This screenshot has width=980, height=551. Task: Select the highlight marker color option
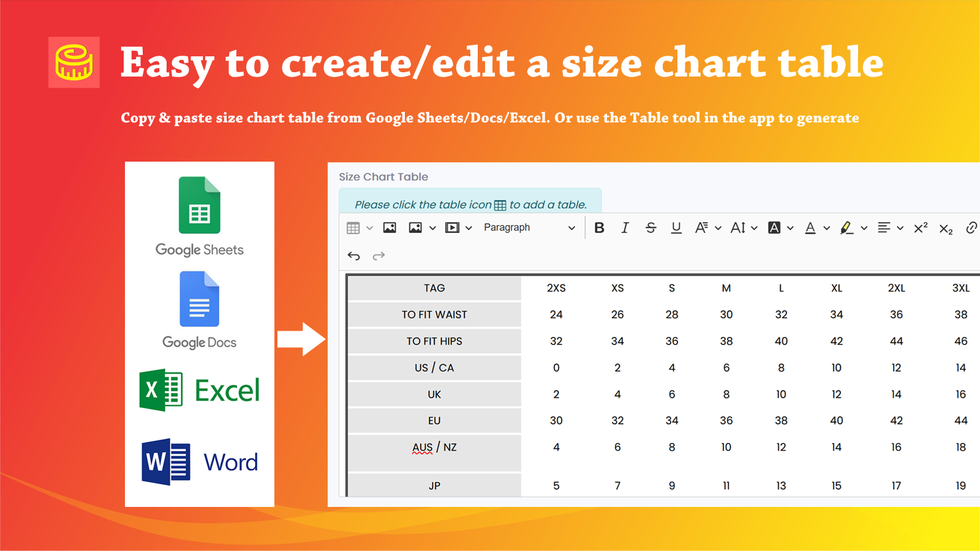(846, 227)
